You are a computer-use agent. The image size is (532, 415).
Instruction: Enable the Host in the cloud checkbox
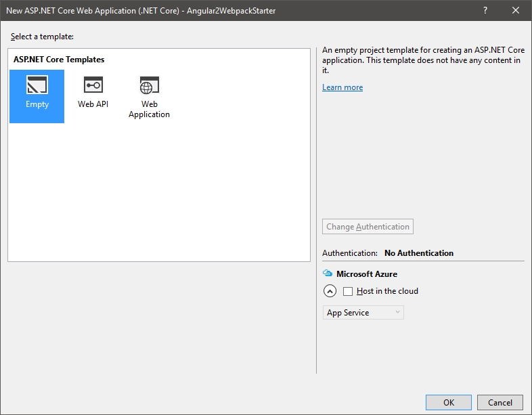tap(348, 291)
